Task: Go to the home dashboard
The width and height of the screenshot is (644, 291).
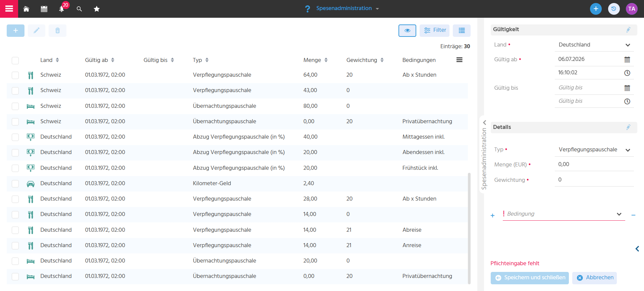Action: tap(26, 9)
